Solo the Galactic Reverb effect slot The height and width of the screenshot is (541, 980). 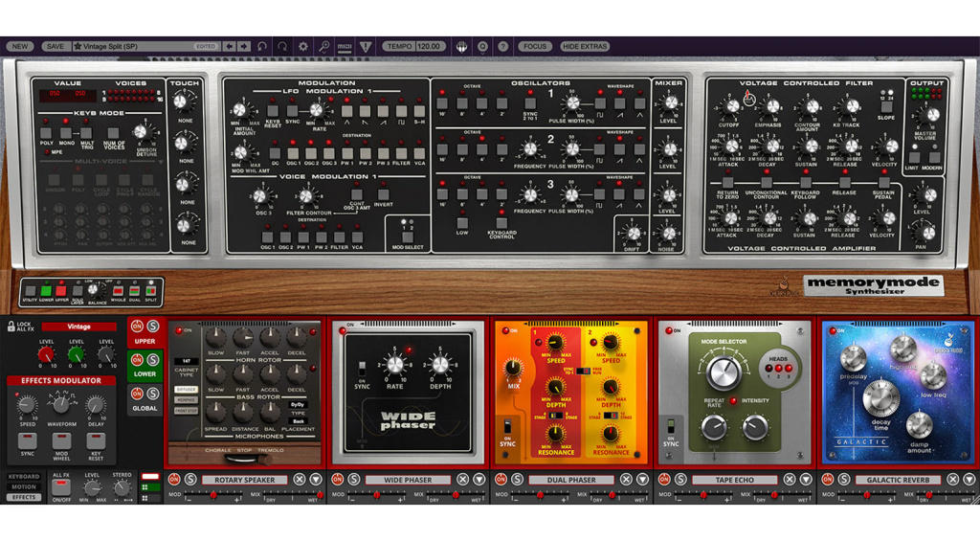[x=844, y=480]
